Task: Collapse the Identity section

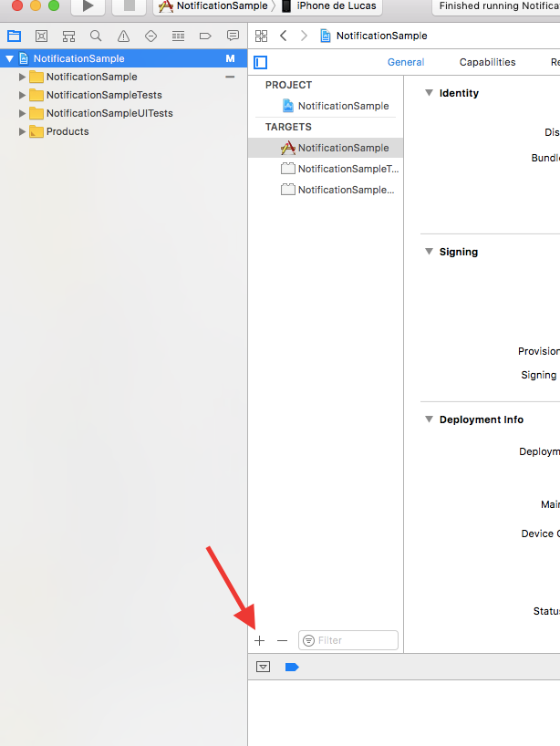Action: pos(430,93)
